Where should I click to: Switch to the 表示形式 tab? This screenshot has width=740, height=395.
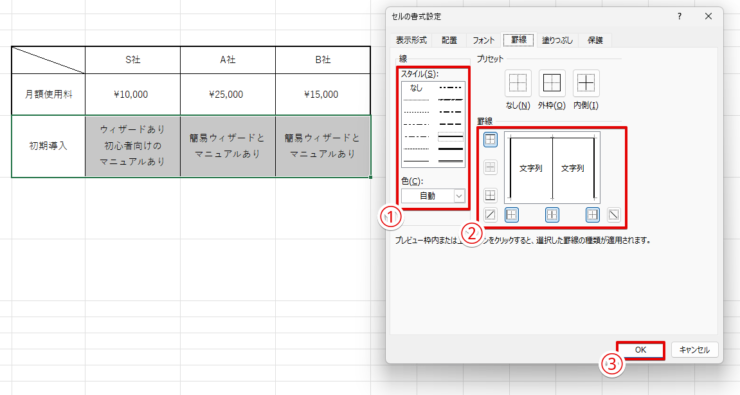(411, 40)
